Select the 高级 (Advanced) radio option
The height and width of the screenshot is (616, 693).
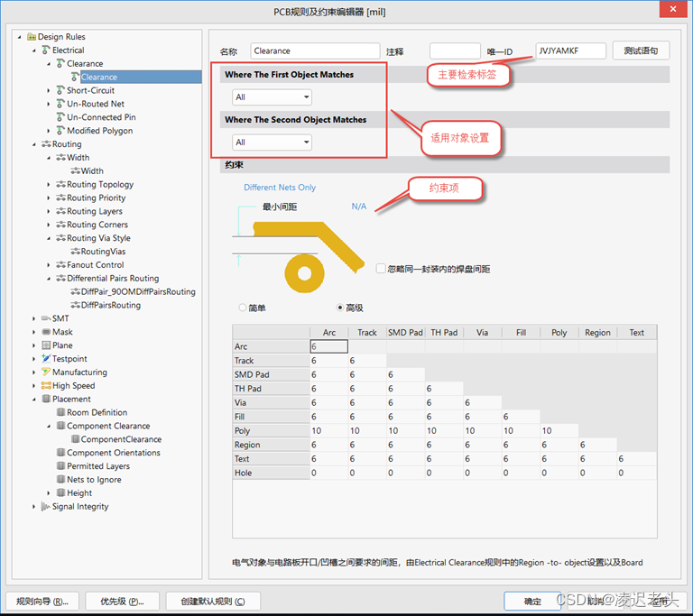coord(340,308)
